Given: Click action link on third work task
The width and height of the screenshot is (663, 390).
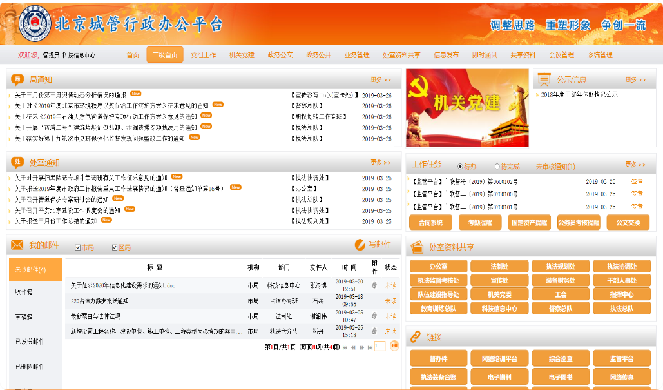Looking at the screenshot, I should point(636,206).
